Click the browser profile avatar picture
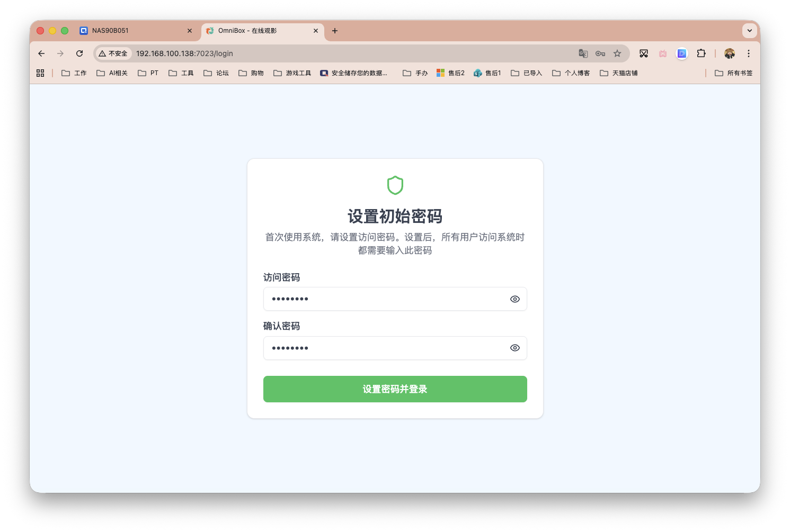790x532 pixels. coord(730,53)
